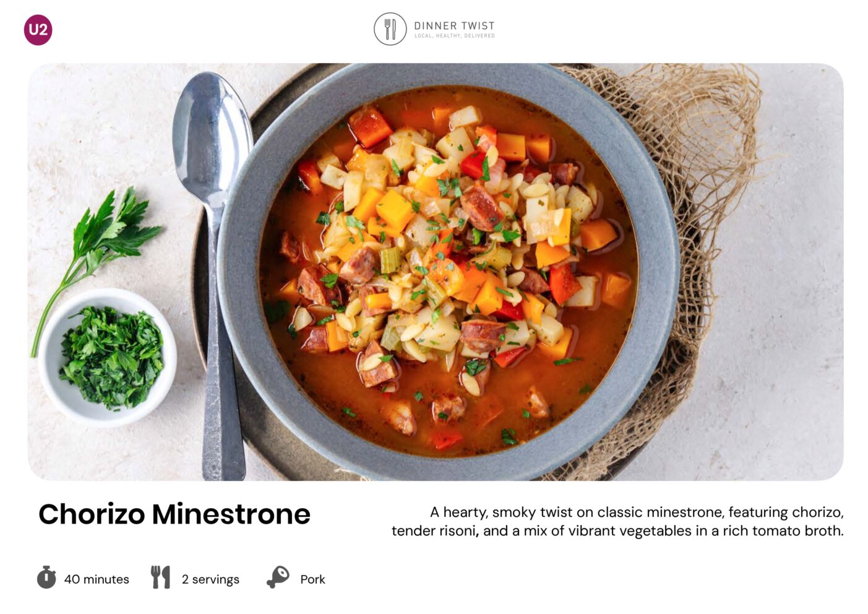Select the Dinner Twist brand name text

[x=454, y=25]
